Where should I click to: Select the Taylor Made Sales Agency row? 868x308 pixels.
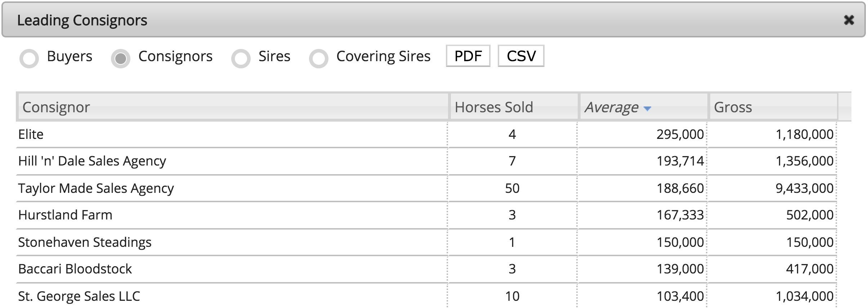tap(426, 188)
